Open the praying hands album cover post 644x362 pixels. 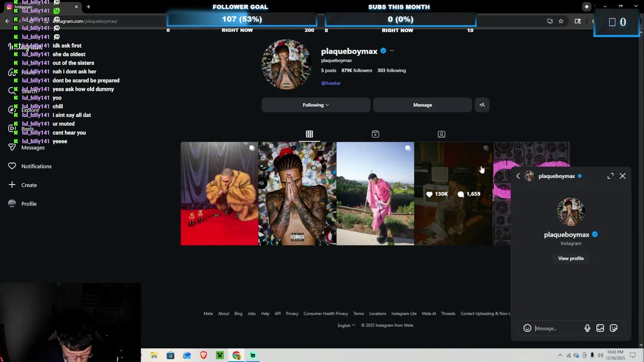pos(297,194)
